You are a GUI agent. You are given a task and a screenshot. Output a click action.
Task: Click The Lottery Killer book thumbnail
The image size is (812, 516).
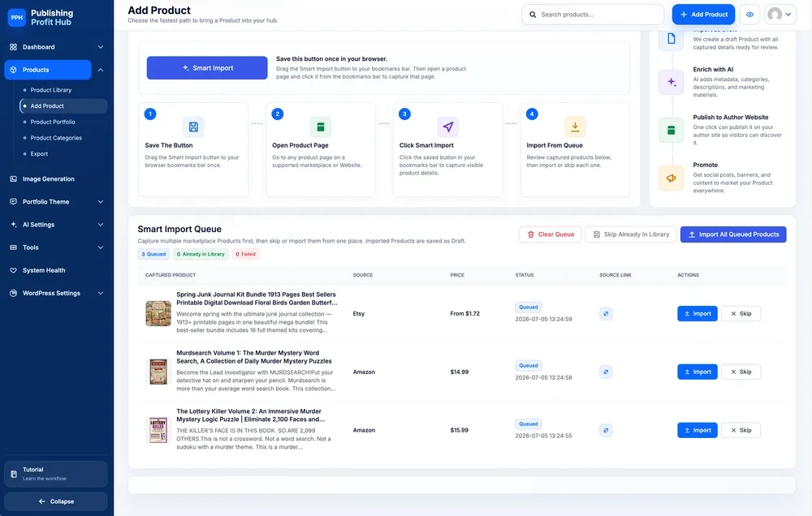(x=158, y=431)
